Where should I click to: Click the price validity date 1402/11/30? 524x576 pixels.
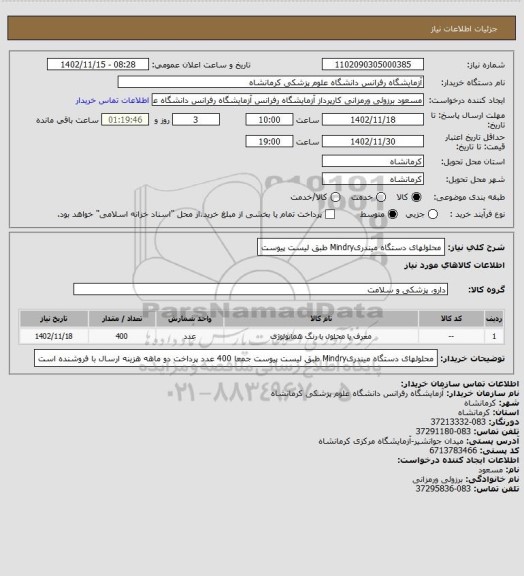pos(373,142)
